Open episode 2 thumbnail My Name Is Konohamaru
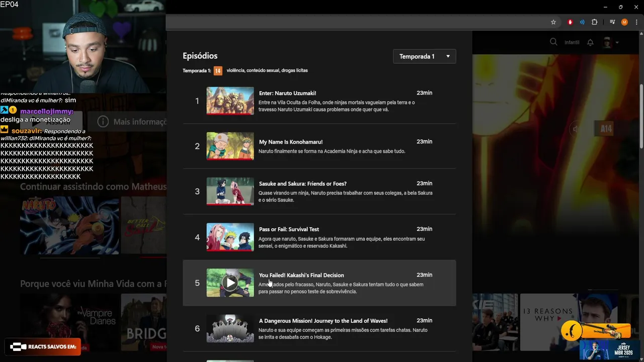 pyautogui.click(x=230, y=146)
